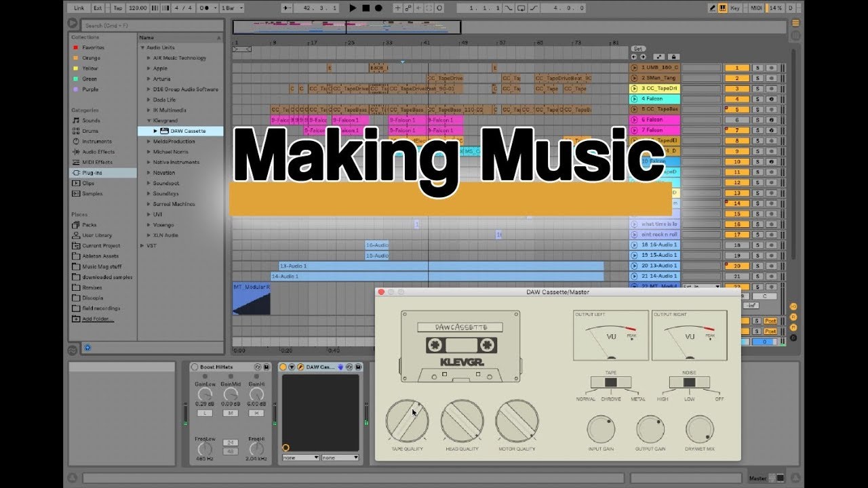Open the Instruments category

[96, 142]
